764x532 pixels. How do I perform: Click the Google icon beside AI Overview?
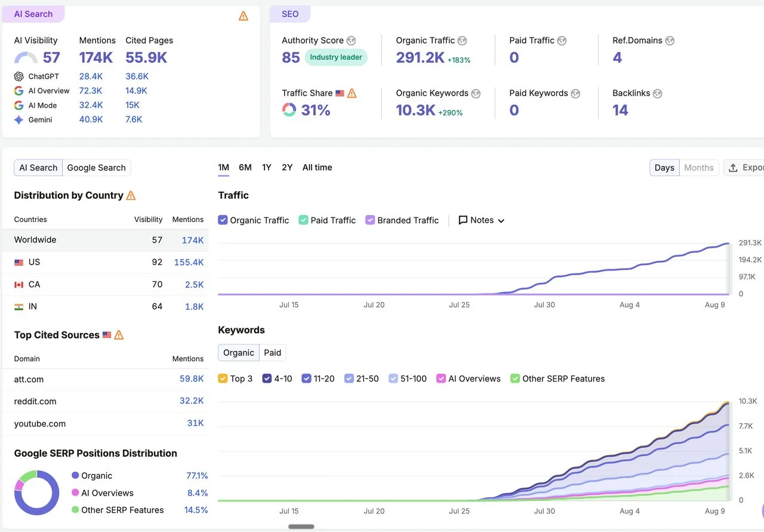coord(19,91)
